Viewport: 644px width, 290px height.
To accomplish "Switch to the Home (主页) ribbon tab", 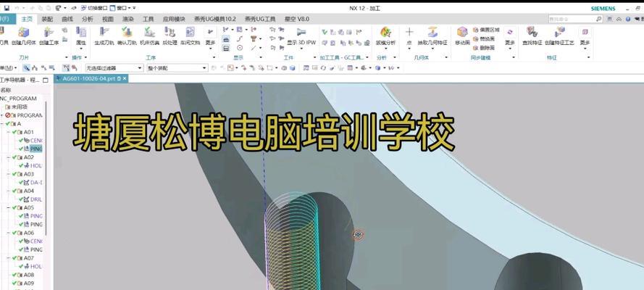I will pyautogui.click(x=27, y=19).
